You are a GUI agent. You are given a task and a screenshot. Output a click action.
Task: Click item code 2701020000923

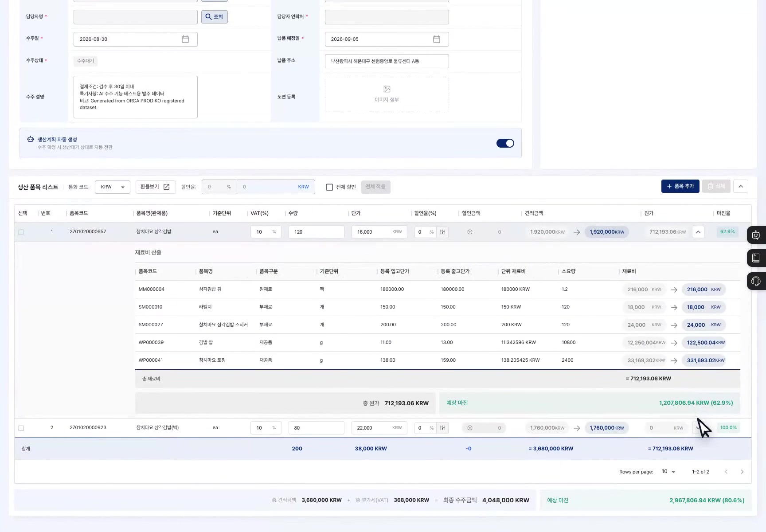tap(88, 427)
